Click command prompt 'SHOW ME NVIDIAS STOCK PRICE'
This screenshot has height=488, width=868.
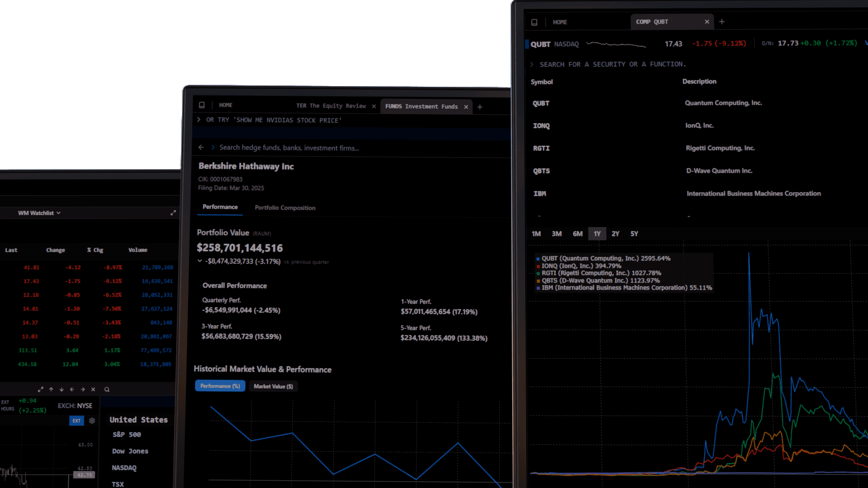point(274,120)
